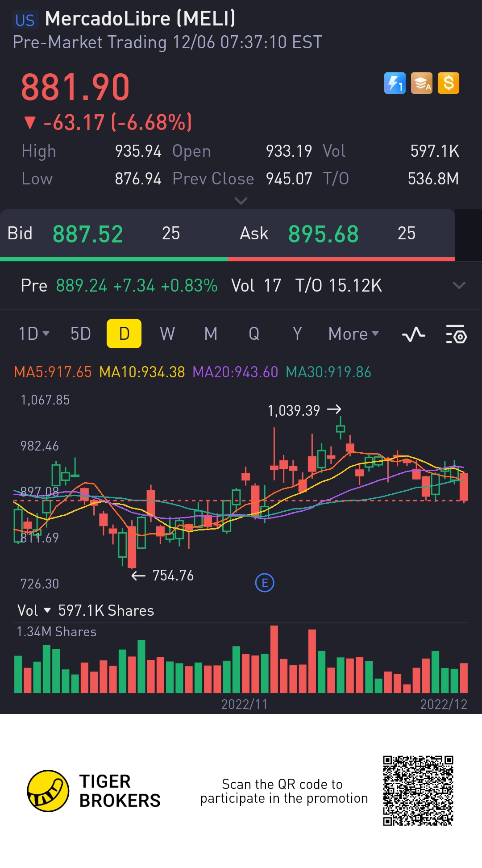The width and height of the screenshot is (482, 868).
Task: Tap the MA5:917.65 indicator label
Action: pos(53,372)
